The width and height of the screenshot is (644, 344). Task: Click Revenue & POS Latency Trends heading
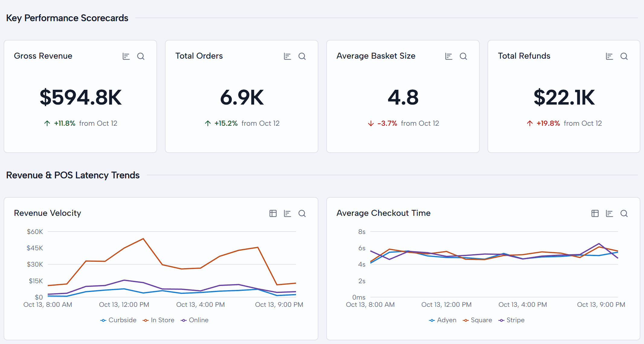point(73,175)
